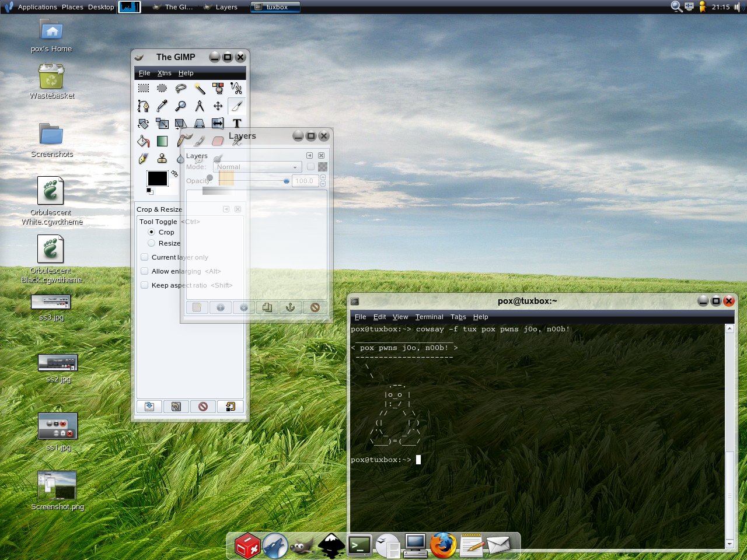Image resolution: width=747 pixels, height=560 pixels.
Task: Switch to tuxbox task in top panel
Action: [275, 7]
